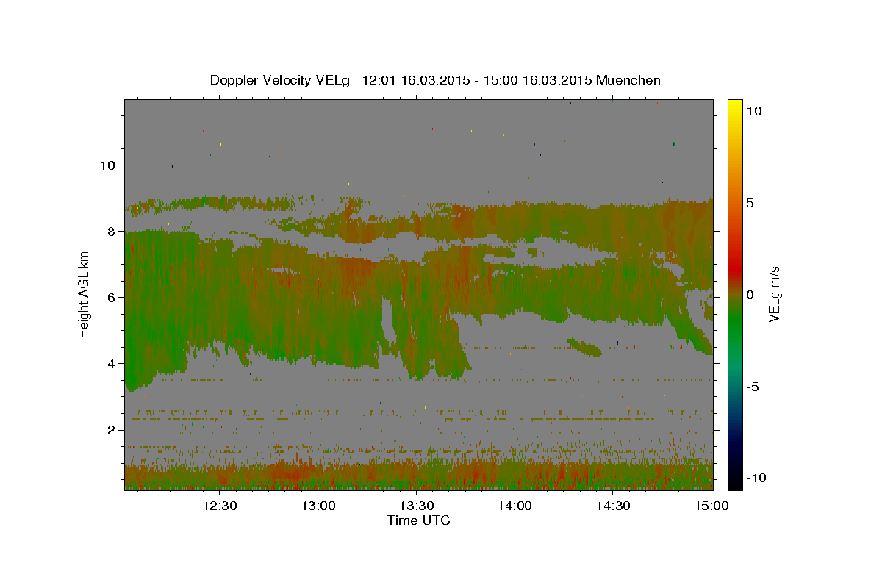Click the height tick label 2

(112, 429)
